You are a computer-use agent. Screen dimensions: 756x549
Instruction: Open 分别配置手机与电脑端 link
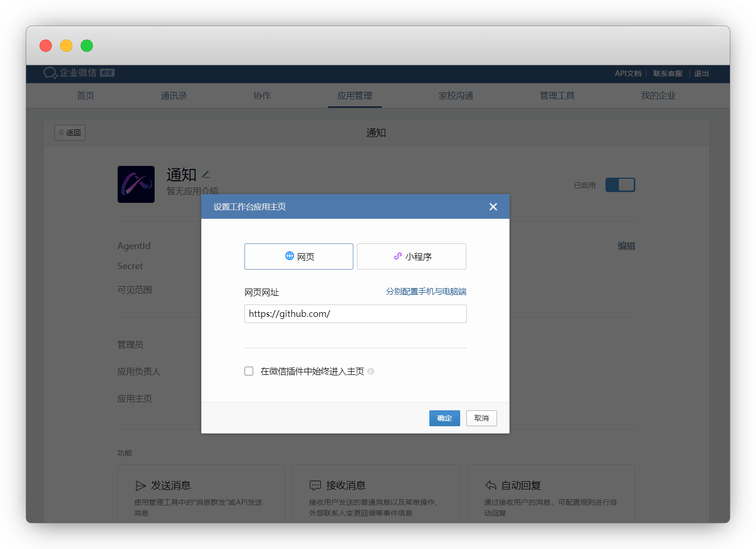point(426,292)
